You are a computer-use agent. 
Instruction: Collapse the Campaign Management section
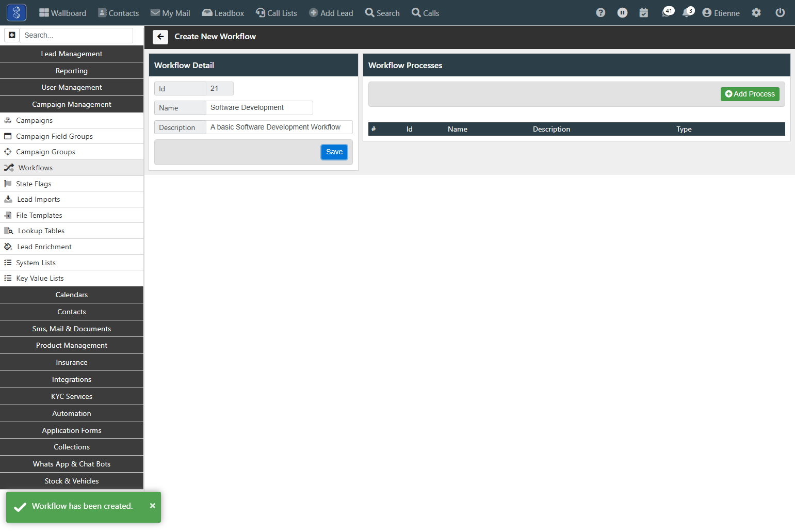pos(72,104)
